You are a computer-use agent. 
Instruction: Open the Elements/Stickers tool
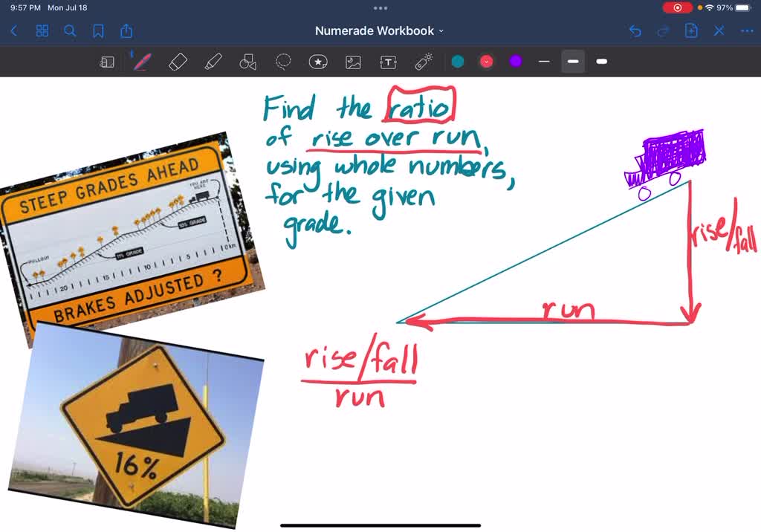[x=318, y=62]
